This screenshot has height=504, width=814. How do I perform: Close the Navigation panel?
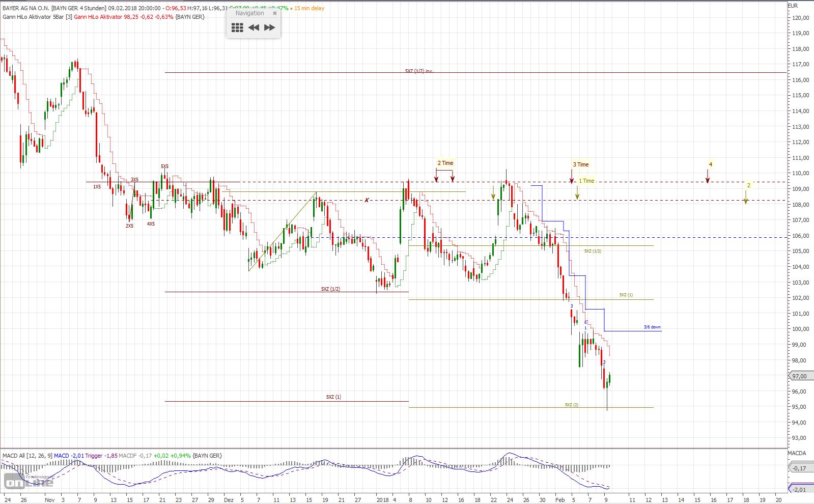(275, 13)
